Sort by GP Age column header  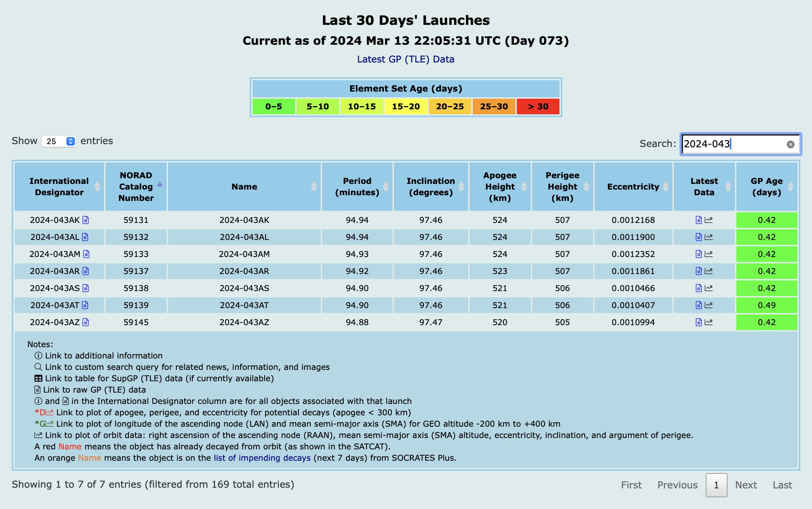pyautogui.click(x=767, y=187)
